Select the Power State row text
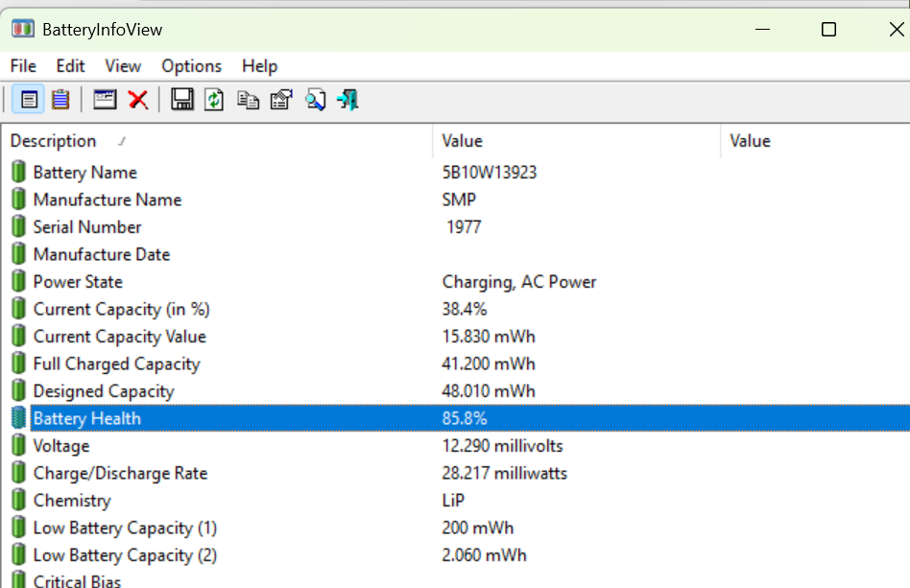910x588 pixels. coord(78,282)
